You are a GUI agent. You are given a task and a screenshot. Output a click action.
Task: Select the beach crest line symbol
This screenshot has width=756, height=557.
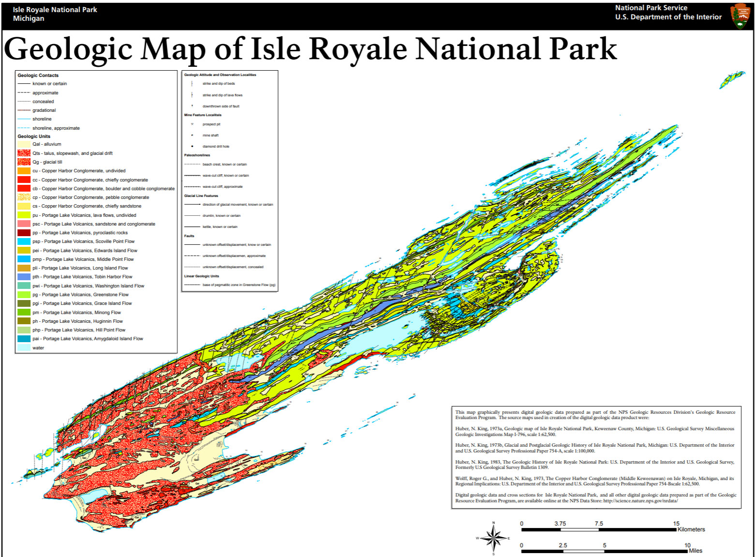pyautogui.click(x=193, y=164)
